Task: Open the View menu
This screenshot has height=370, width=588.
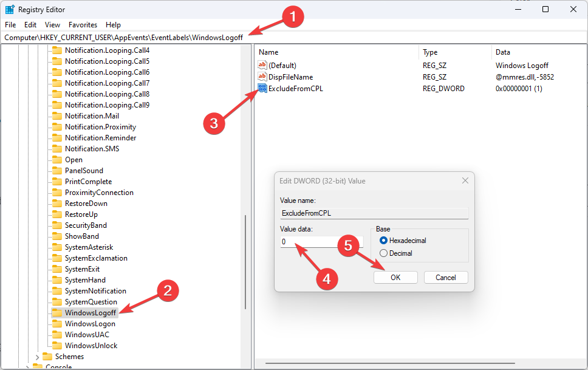Action: coord(52,25)
